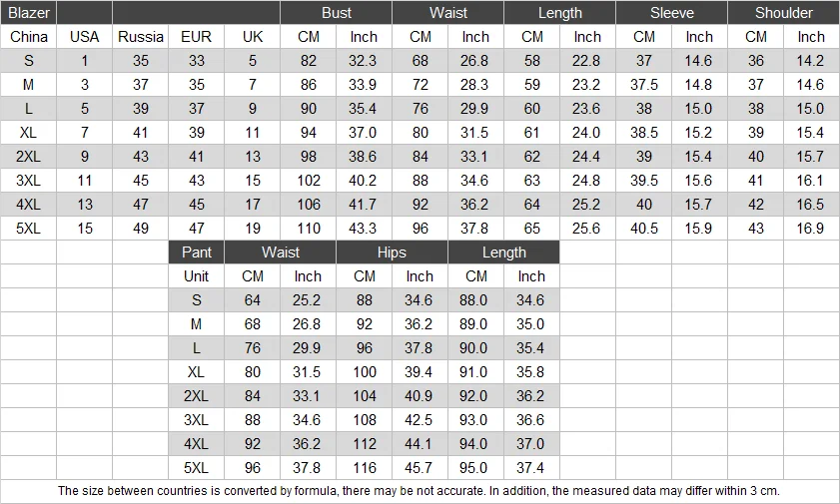Select the EUR column label

(x=196, y=37)
